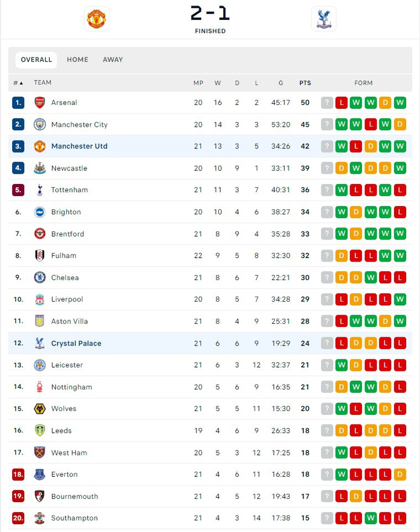Switch to the HOME standings tab
Screen dimensions: 420x532
pos(78,60)
